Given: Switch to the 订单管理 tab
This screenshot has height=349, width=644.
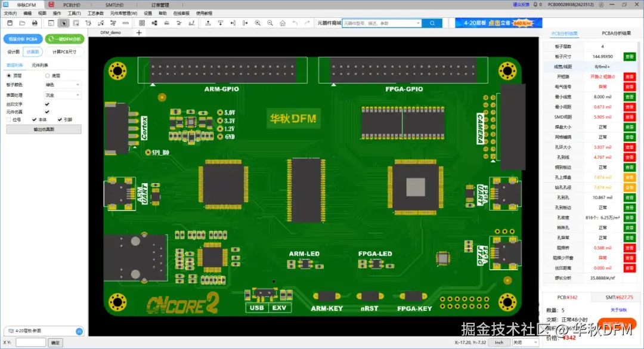Looking at the screenshot, I should click(160, 5).
